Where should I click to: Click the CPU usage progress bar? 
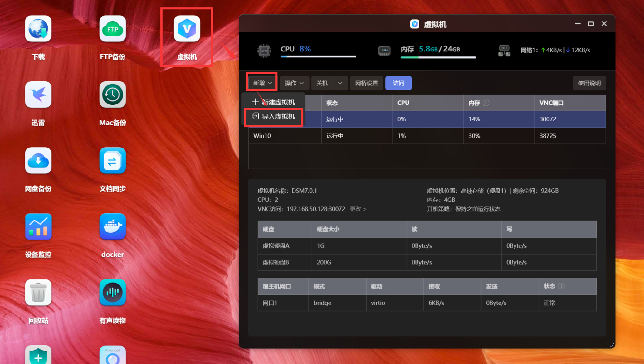tap(318, 57)
